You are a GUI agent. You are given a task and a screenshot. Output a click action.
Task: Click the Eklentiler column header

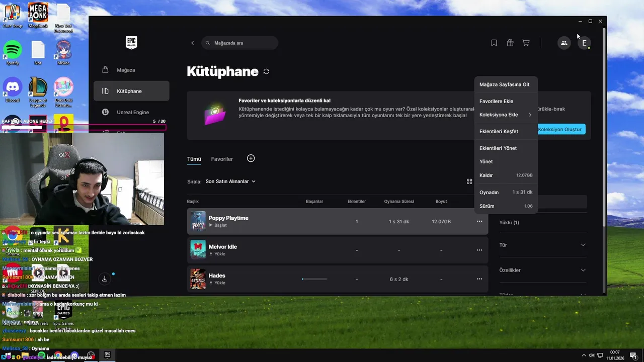[x=357, y=202]
